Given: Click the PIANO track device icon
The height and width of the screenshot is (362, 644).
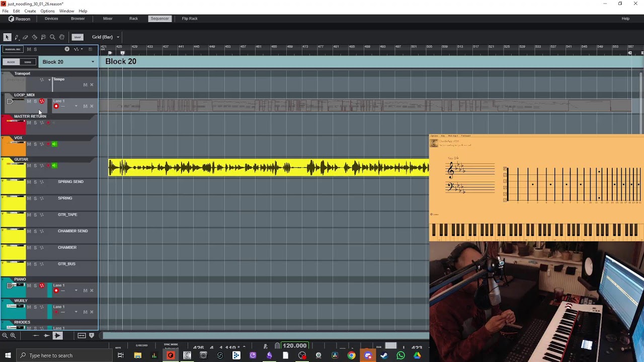Looking at the screenshot, I should point(11,286).
